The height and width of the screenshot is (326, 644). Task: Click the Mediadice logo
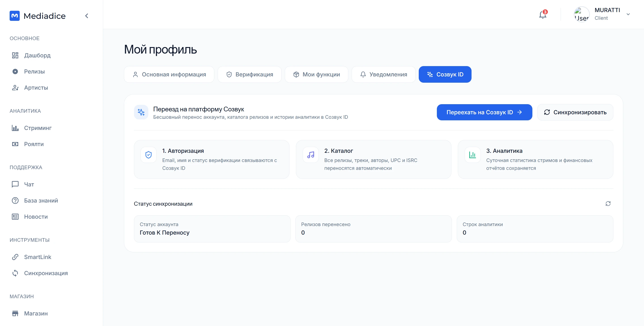(x=38, y=16)
